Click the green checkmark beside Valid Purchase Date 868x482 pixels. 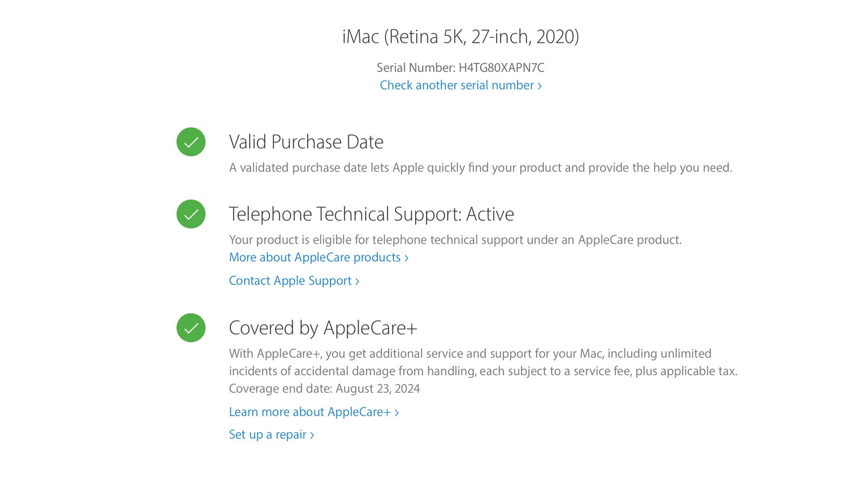(x=191, y=142)
